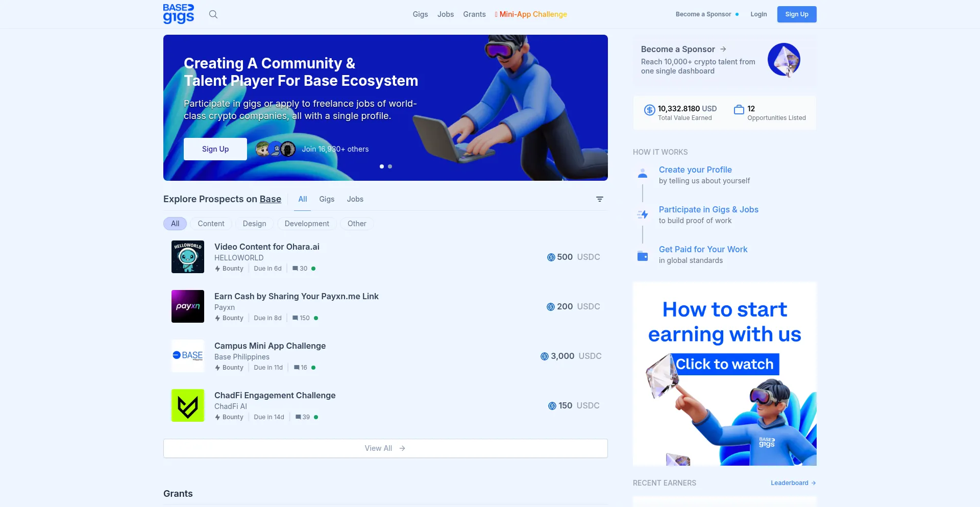
Task: Click the white Sign Up button in banner
Action: click(215, 149)
